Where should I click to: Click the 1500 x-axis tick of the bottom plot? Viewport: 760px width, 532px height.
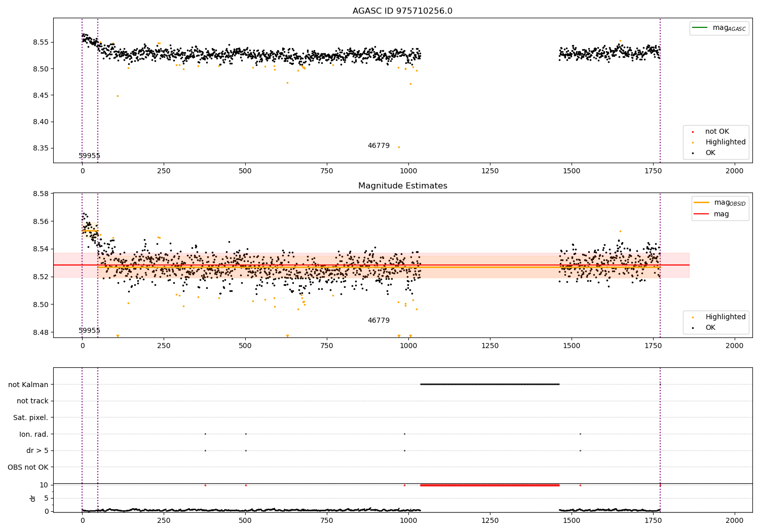point(572,521)
